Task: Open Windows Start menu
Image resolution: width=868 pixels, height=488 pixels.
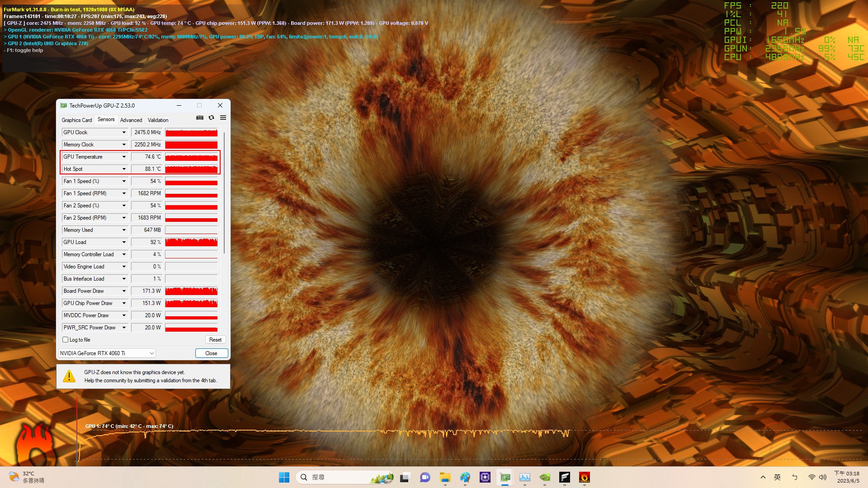Action: pos(284,477)
